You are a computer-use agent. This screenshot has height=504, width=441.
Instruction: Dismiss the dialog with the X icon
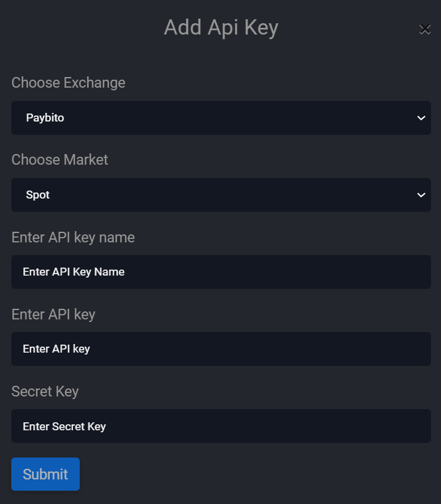(x=424, y=29)
